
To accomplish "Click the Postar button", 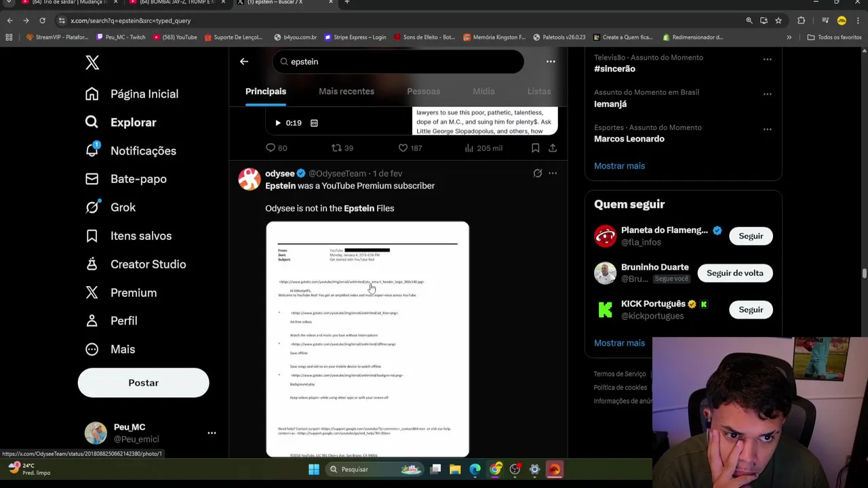I will [143, 383].
